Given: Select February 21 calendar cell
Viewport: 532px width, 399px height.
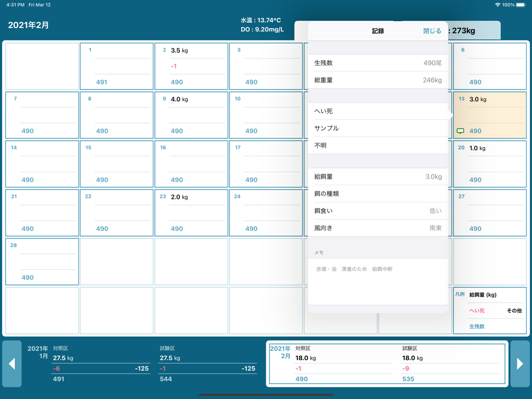Looking at the screenshot, I should point(42,213).
